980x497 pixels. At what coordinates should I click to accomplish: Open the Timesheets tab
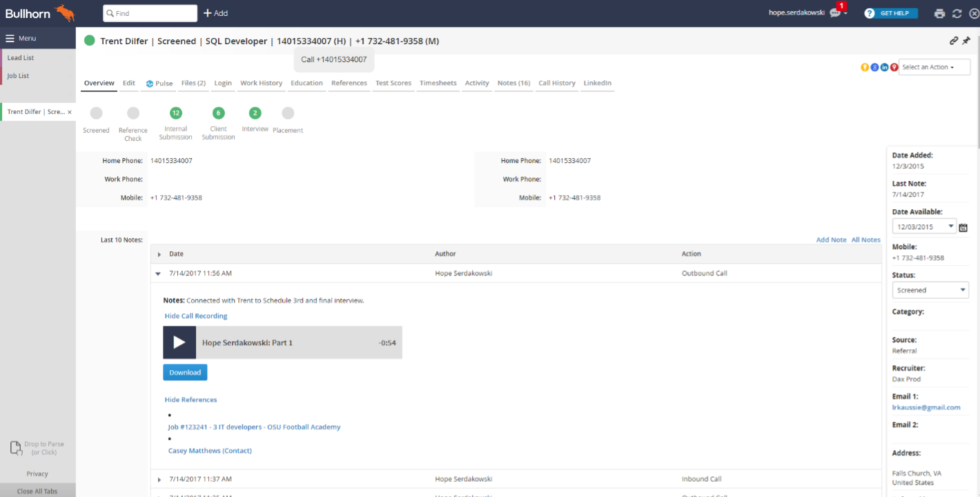(438, 83)
